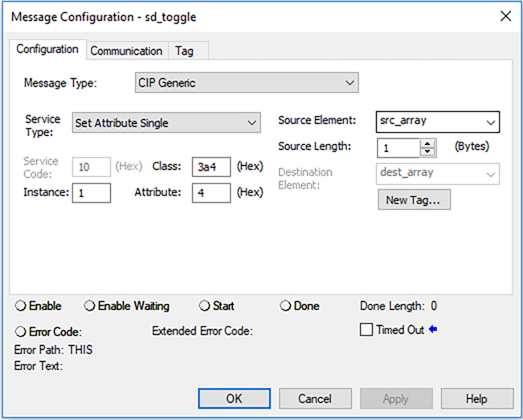The width and height of the screenshot is (523, 420).
Task: Select the Enable Waiting indicator
Action: [x=90, y=306]
